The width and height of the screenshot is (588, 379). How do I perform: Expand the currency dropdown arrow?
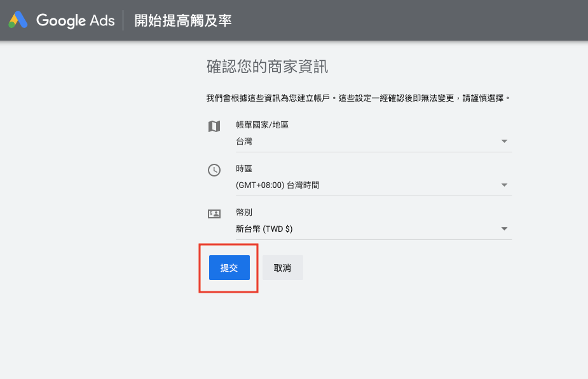tap(504, 229)
